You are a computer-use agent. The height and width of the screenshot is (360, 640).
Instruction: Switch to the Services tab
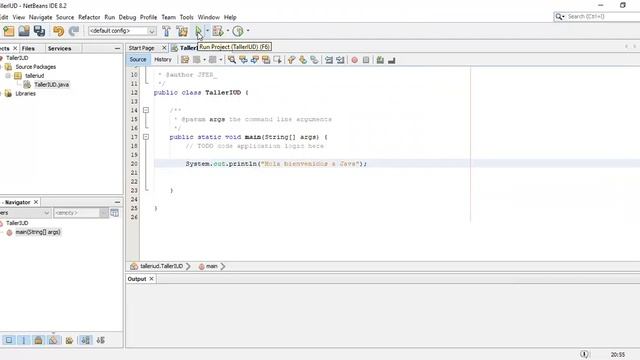coord(59,48)
